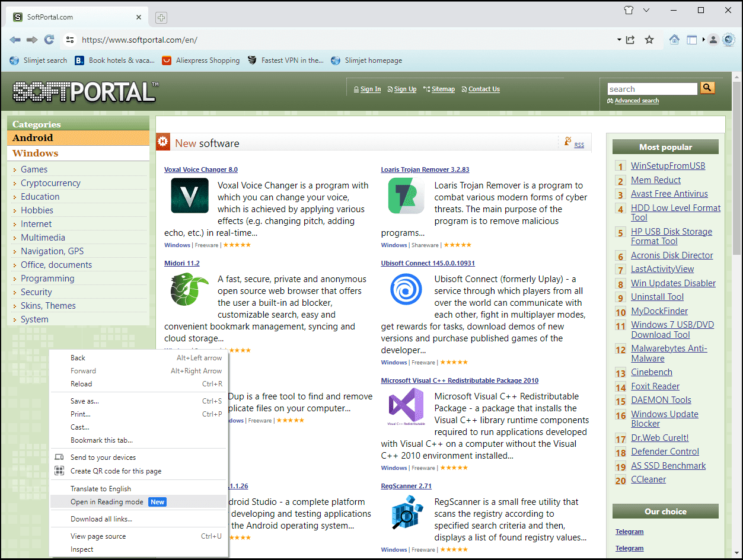The height and width of the screenshot is (560, 743).
Task: Choose Inspect in the context menu
Action: 139,549
